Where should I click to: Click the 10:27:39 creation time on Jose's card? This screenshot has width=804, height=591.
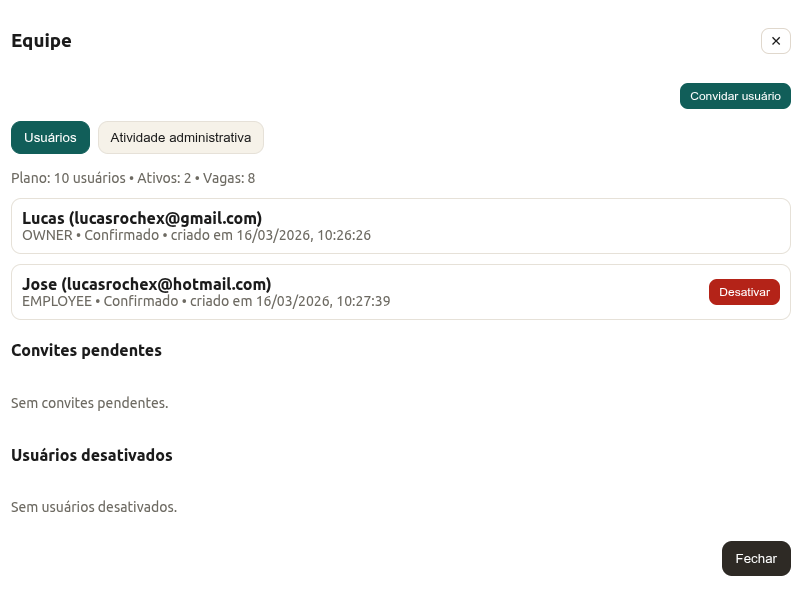tap(363, 301)
